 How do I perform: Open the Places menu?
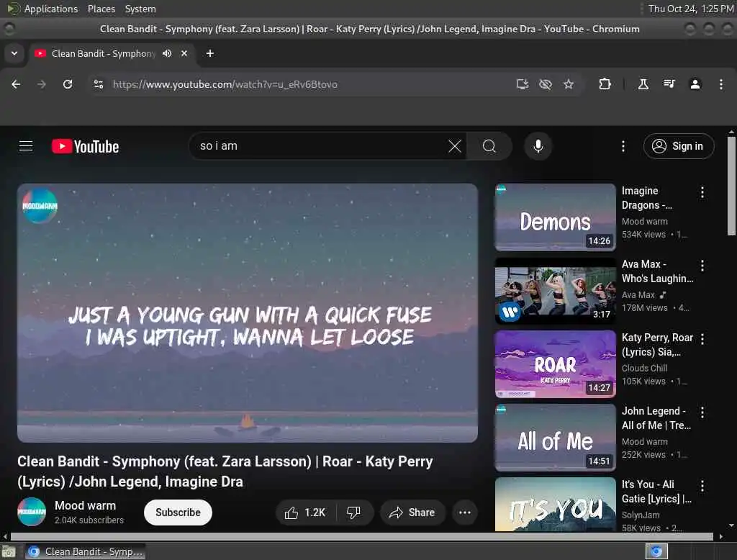[x=101, y=9]
